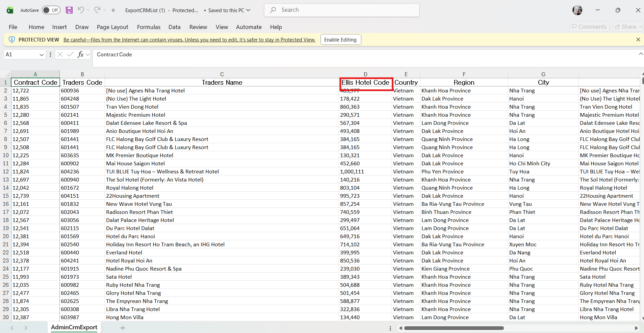Click the Insert Function fx icon
Viewport: 644px width, 333px height.
80,54
